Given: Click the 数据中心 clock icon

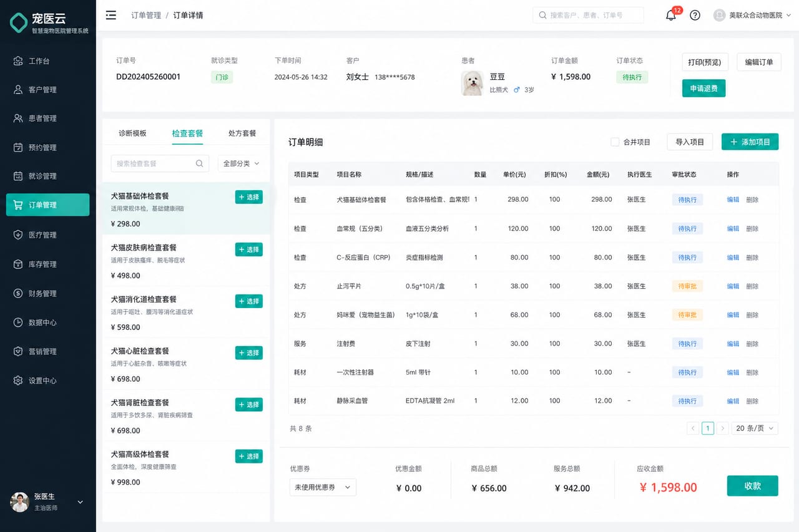Looking at the screenshot, I should click(18, 322).
